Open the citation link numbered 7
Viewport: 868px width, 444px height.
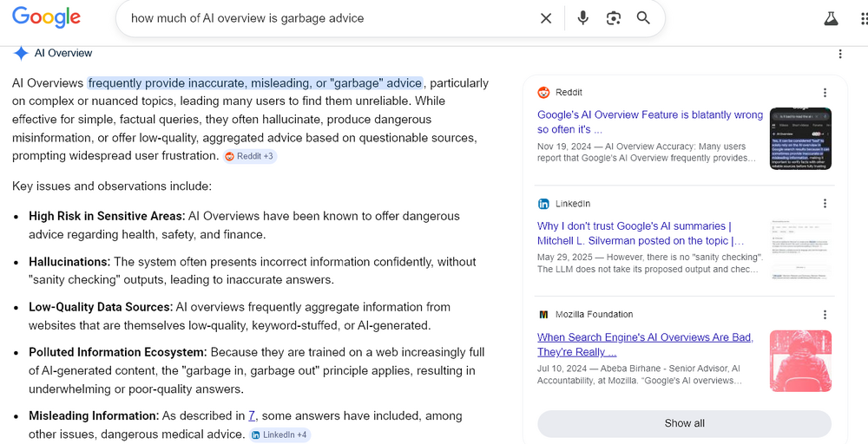[252, 415]
